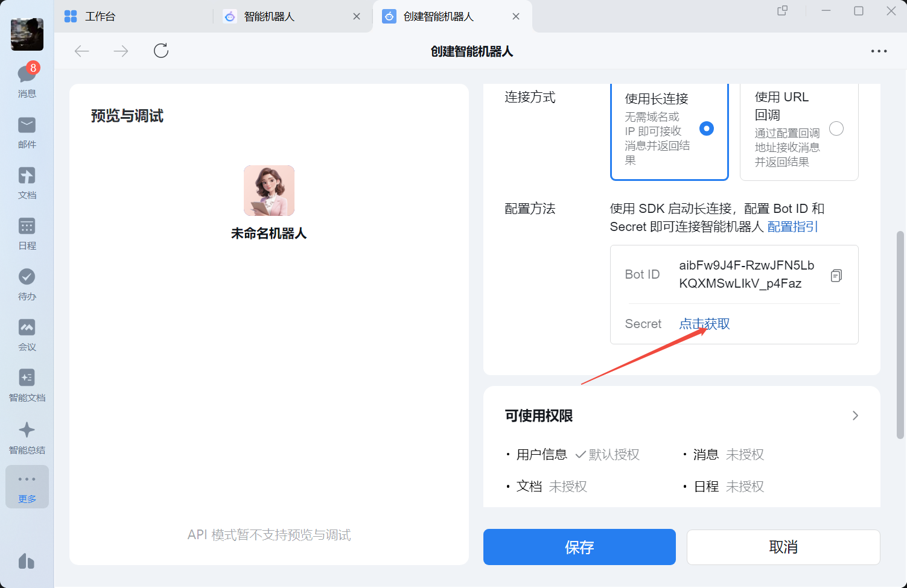Viewport: 907px width, 588px height.
Task: Open the 智能文档 smart document icon
Action: 27,385
